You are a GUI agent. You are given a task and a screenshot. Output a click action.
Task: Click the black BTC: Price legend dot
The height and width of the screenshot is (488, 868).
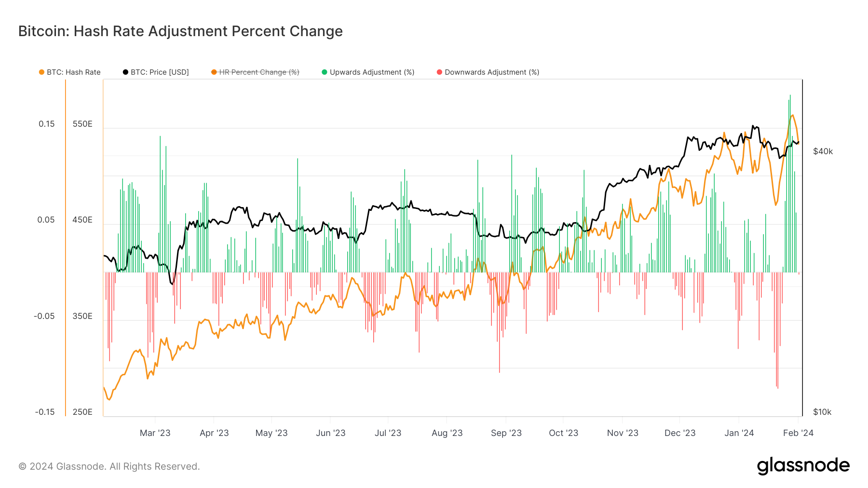tap(125, 72)
